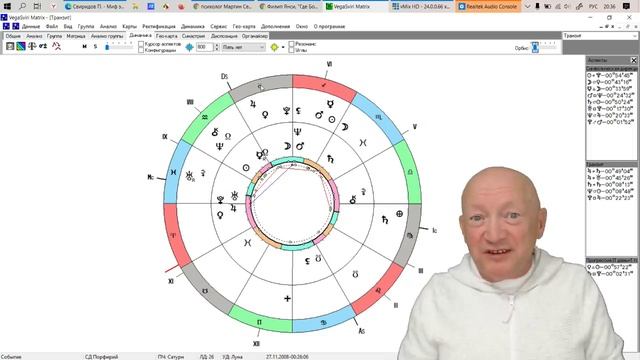Open the Дополнения menu
640x360 pixels.
276,27
